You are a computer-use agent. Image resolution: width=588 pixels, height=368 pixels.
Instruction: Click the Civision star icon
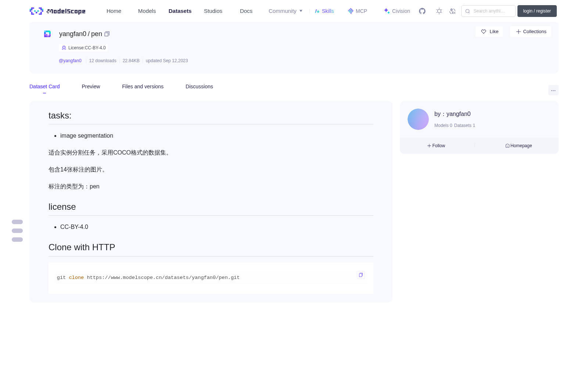click(387, 11)
